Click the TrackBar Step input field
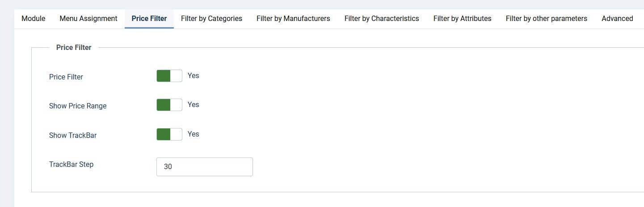This screenshot has width=644, height=207. pyautogui.click(x=204, y=167)
